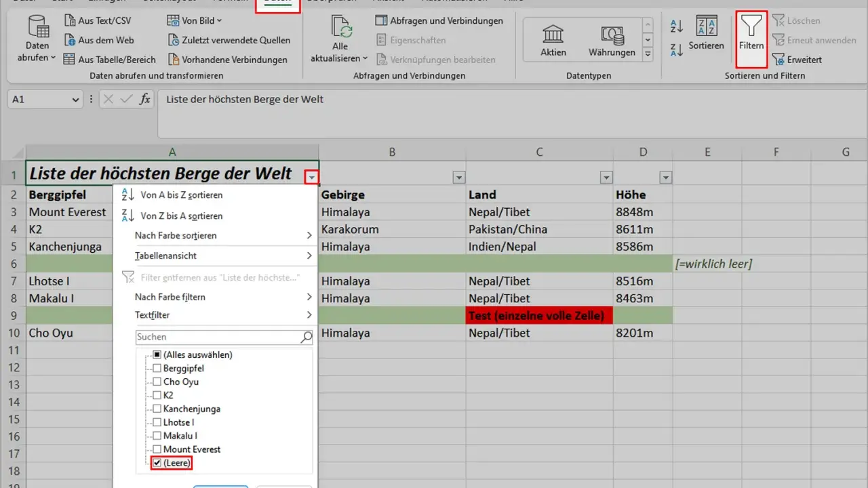Open the Name Box dropdown
This screenshot has width=868, height=488.
(x=75, y=100)
